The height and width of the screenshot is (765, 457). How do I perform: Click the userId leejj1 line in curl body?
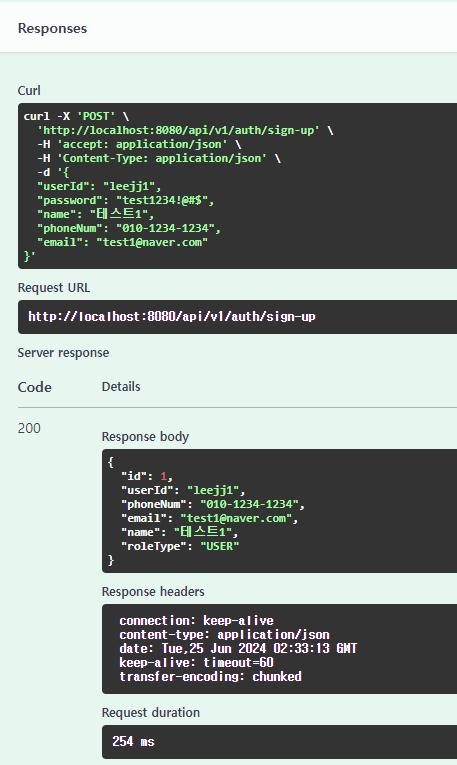99,186
